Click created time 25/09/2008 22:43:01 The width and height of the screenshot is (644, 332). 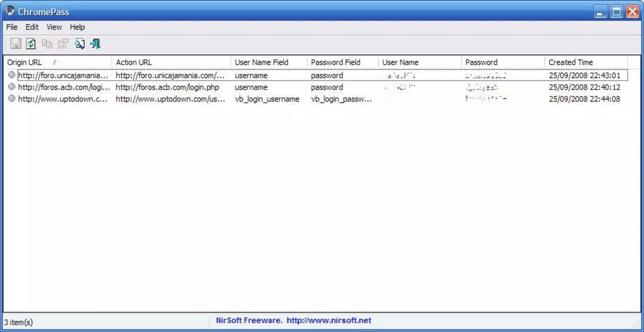click(585, 76)
